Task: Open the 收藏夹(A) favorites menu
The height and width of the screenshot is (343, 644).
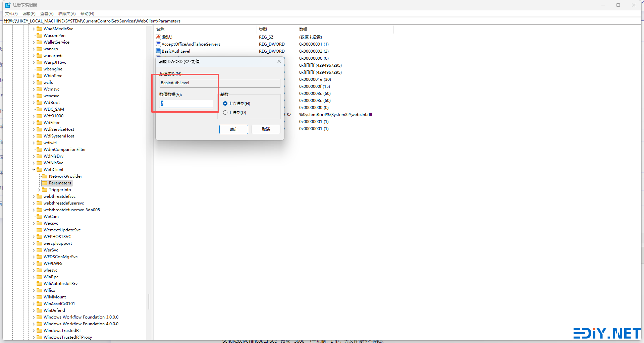Action: pyautogui.click(x=67, y=13)
